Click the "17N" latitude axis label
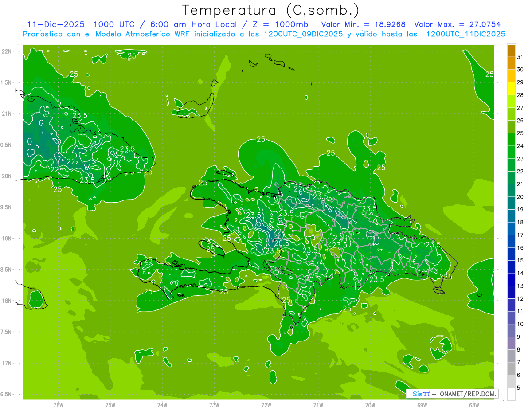Viewport: 532px width, 411px height. [8, 363]
